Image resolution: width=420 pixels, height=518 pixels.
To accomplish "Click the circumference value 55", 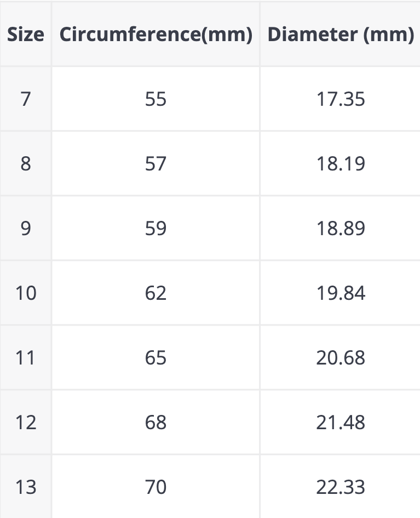I will point(156,99).
